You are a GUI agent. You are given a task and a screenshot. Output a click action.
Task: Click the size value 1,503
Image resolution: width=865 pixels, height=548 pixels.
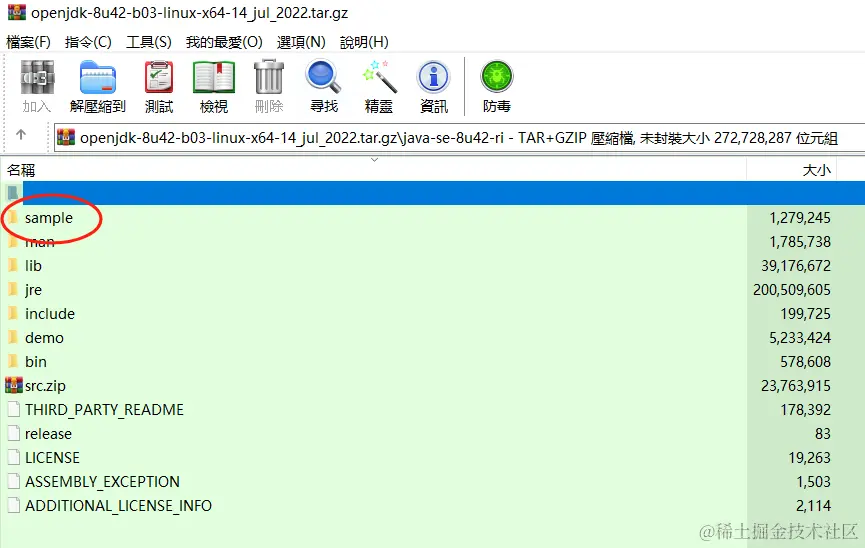click(x=813, y=482)
